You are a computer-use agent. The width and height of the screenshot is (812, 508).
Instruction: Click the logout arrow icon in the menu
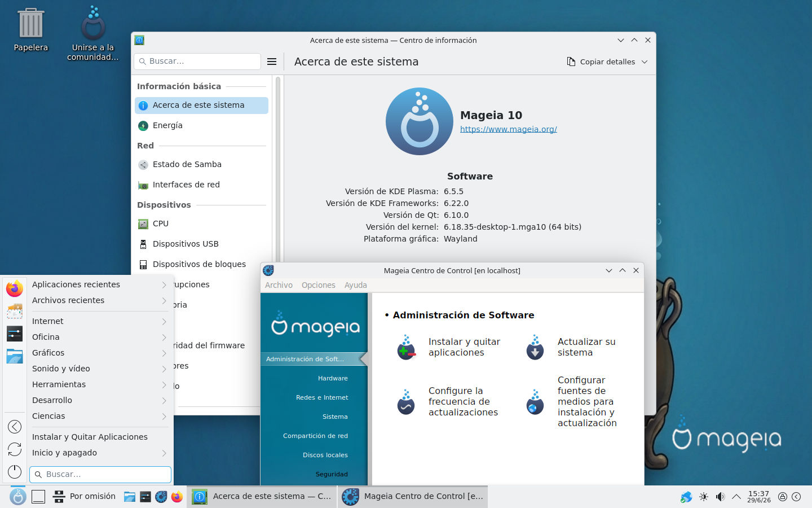(x=15, y=427)
